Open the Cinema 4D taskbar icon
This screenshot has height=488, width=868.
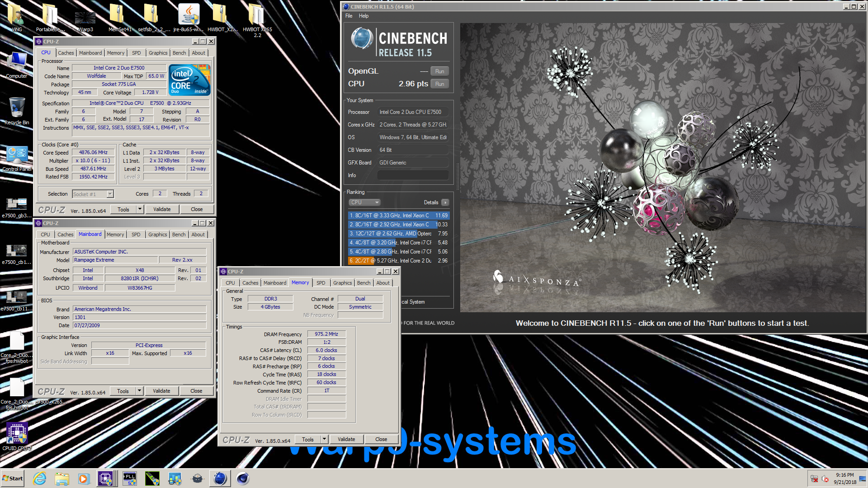243,479
